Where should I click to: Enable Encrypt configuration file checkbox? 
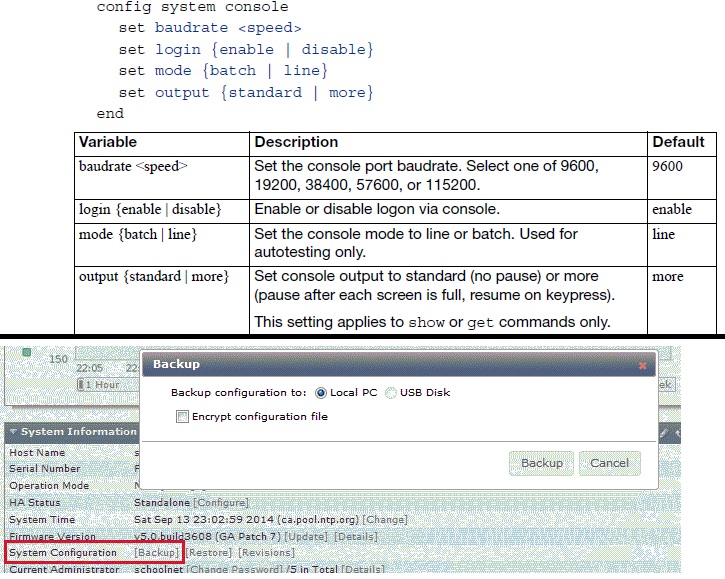[x=182, y=417]
